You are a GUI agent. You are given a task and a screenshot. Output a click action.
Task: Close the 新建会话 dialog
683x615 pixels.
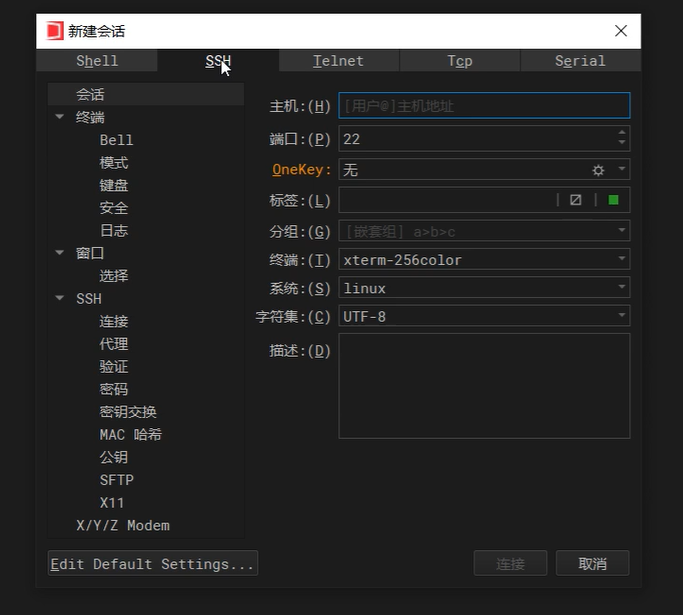point(621,31)
